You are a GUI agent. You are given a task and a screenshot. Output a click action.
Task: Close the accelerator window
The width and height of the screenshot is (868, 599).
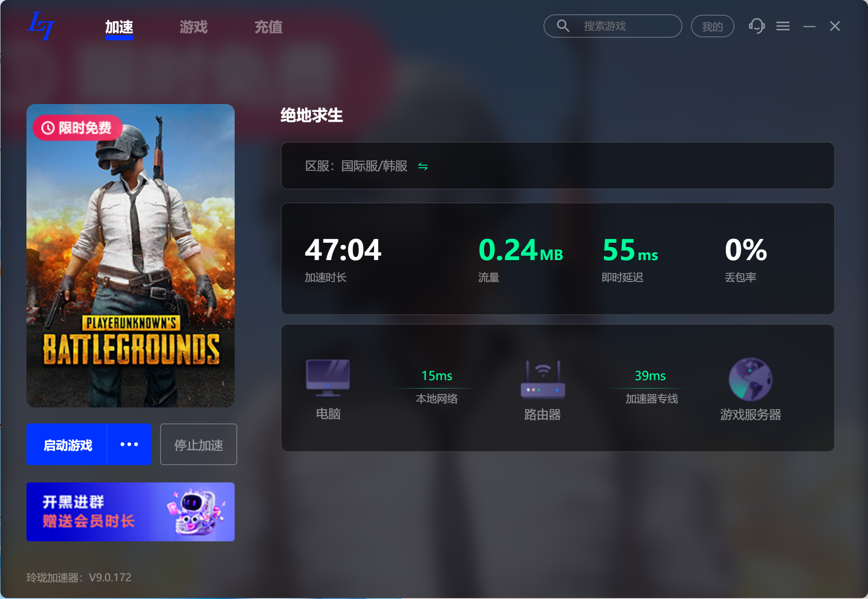835,26
